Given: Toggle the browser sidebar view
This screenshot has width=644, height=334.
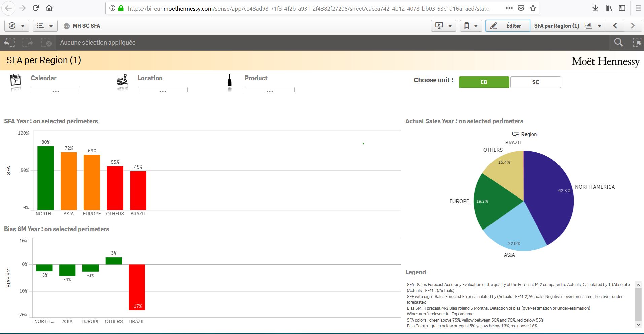Looking at the screenshot, I should click(622, 8).
